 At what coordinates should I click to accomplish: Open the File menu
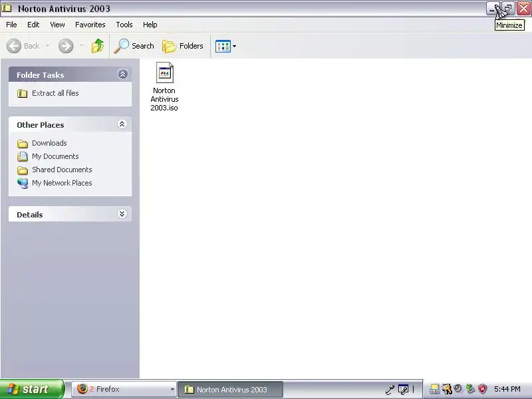tap(11, 25)
